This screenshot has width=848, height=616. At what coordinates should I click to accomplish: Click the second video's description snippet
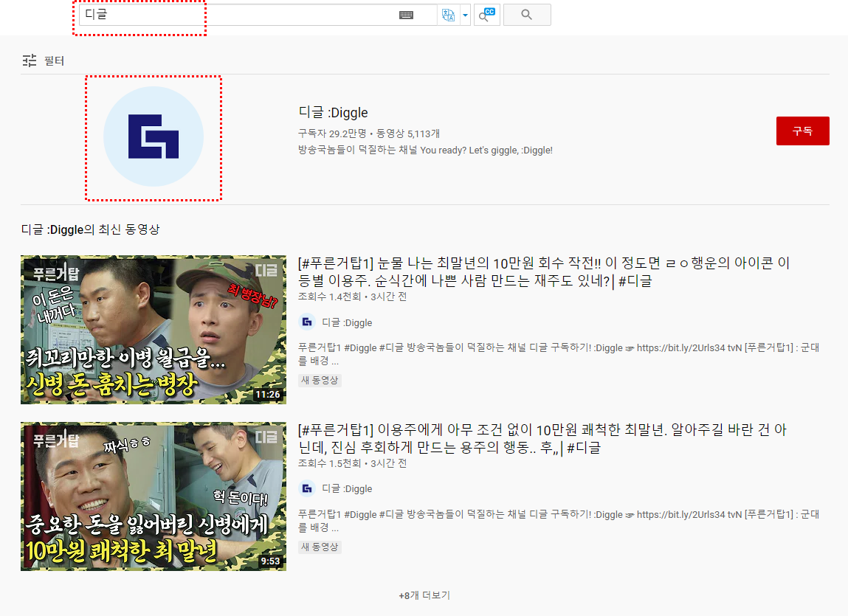[x=559, y=520]
